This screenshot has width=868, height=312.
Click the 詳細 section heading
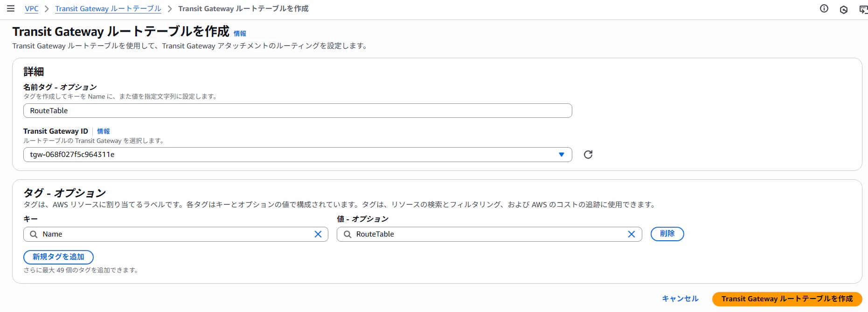click(x=34, y=72)
